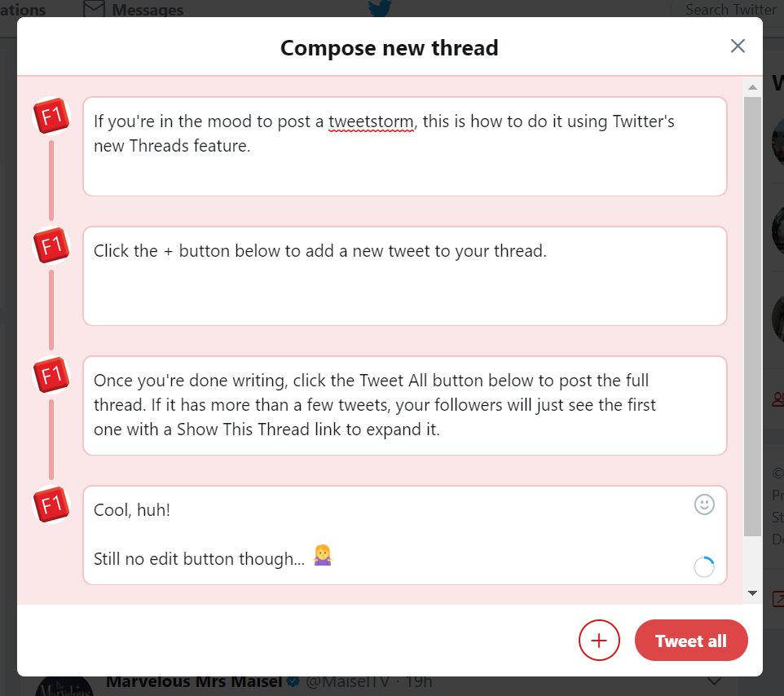Viewport: 784px width, 696px height.
Task: Open the Marvelous Mrs Maisel tweet options chevron
Action: point(714,681)
